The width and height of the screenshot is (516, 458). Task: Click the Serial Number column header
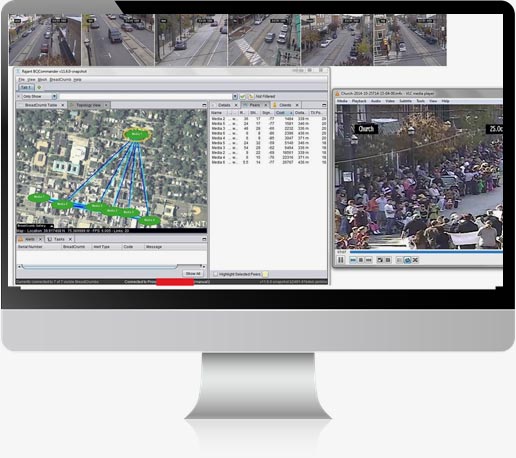[x=38, y=247]
